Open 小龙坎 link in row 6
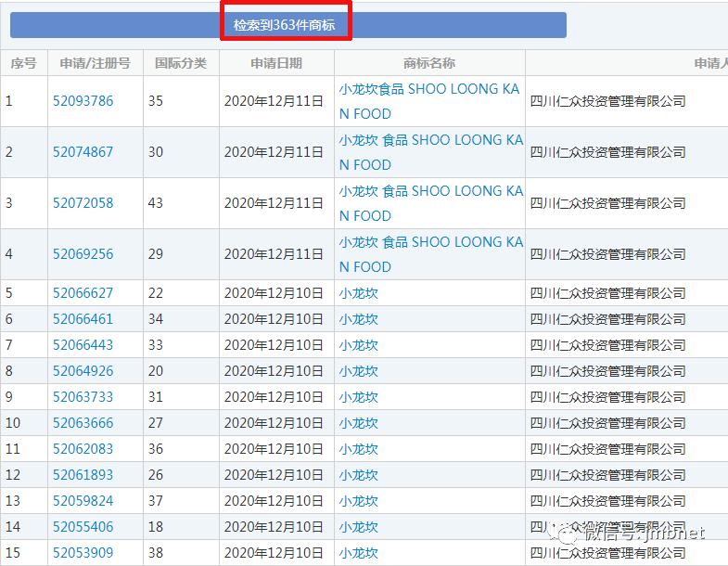Image resolution: width=728 pixels, height=566 pixels. click(358, 320)
